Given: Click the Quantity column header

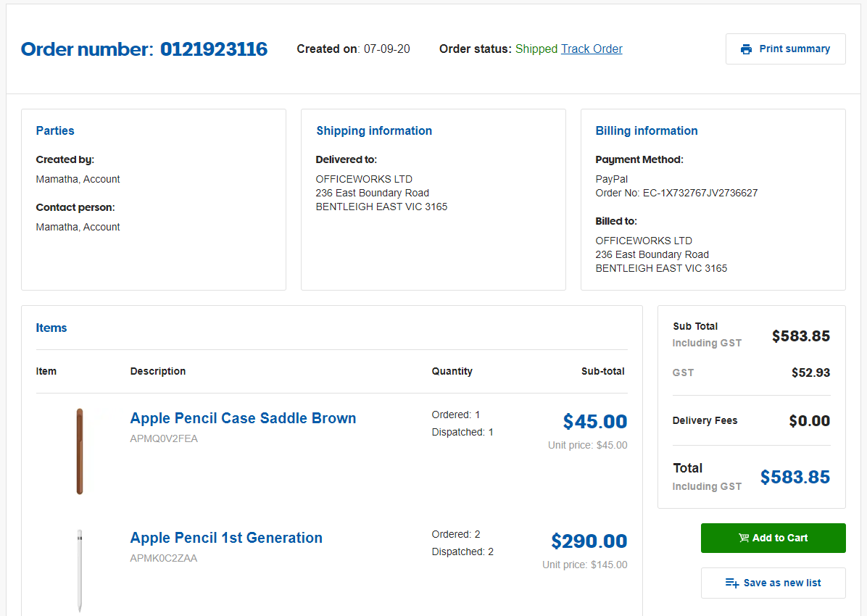Looking at the screenshot, I should click(x=452, y=371).
